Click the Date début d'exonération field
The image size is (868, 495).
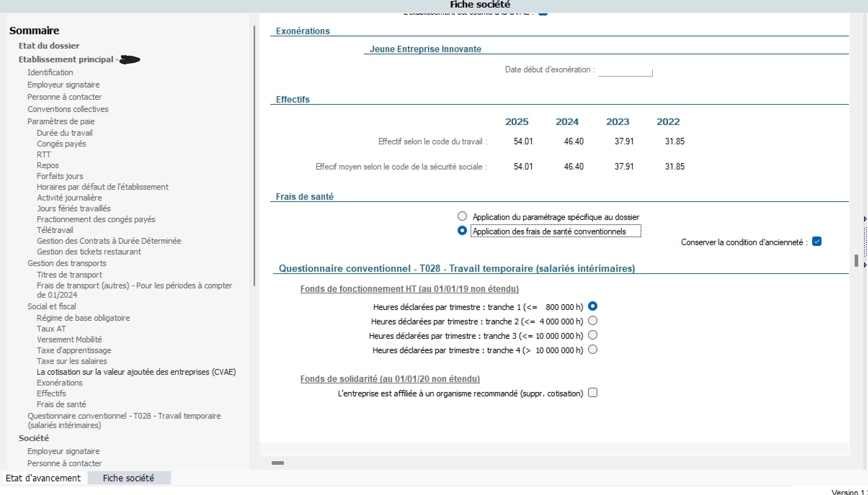[625, 71]
